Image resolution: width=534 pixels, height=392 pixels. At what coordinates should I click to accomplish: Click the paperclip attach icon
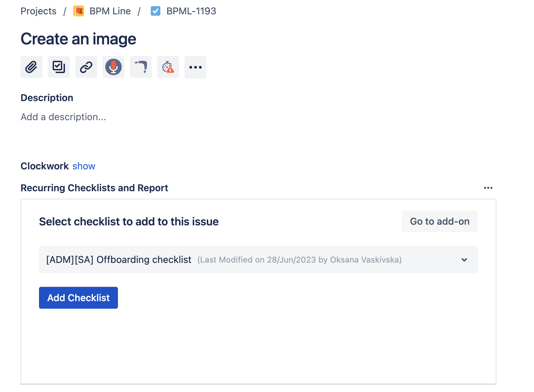(x=31, y=67)
